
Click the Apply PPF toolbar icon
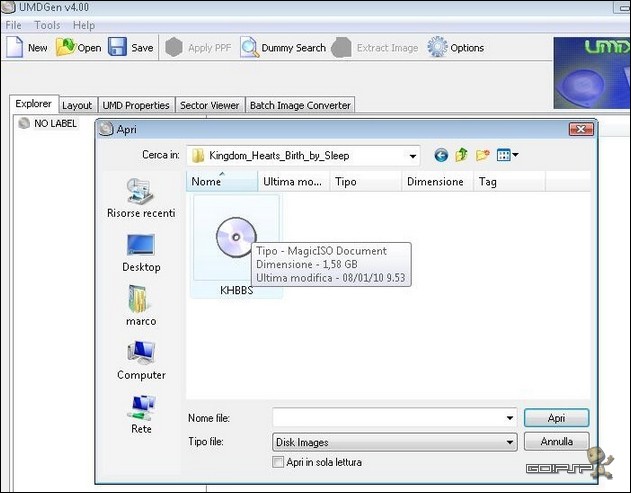coord(174,47)
